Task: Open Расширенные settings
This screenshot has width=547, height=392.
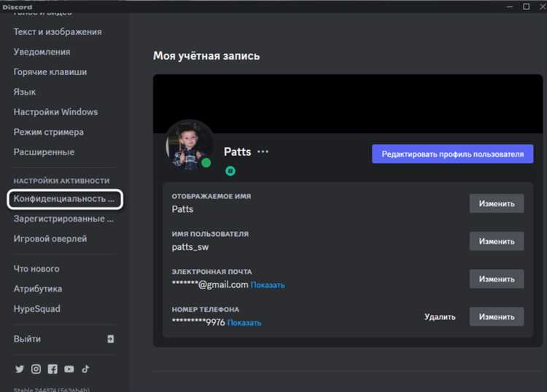Action: point(44,152)
